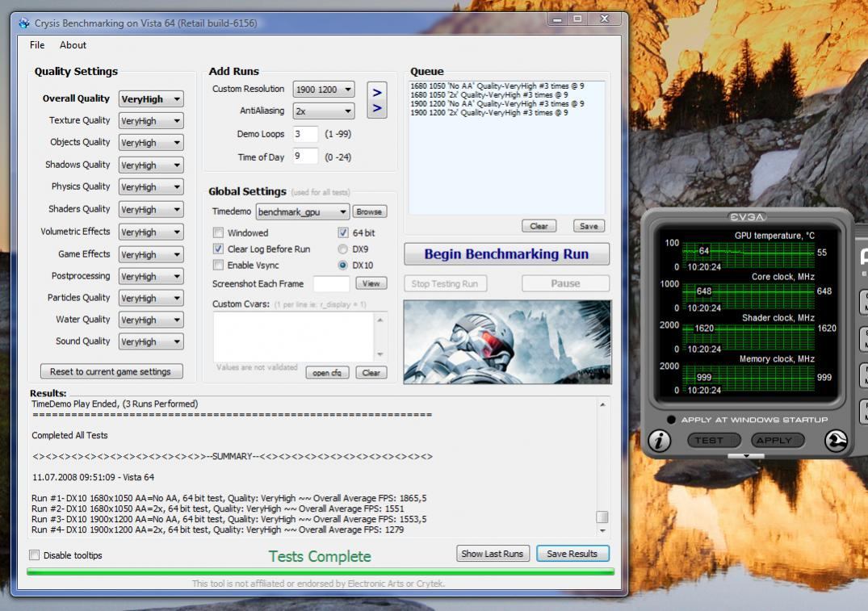Open the File menu
Image resolution: width=868 pixels, height=611 pixels.
click(37, 45)
